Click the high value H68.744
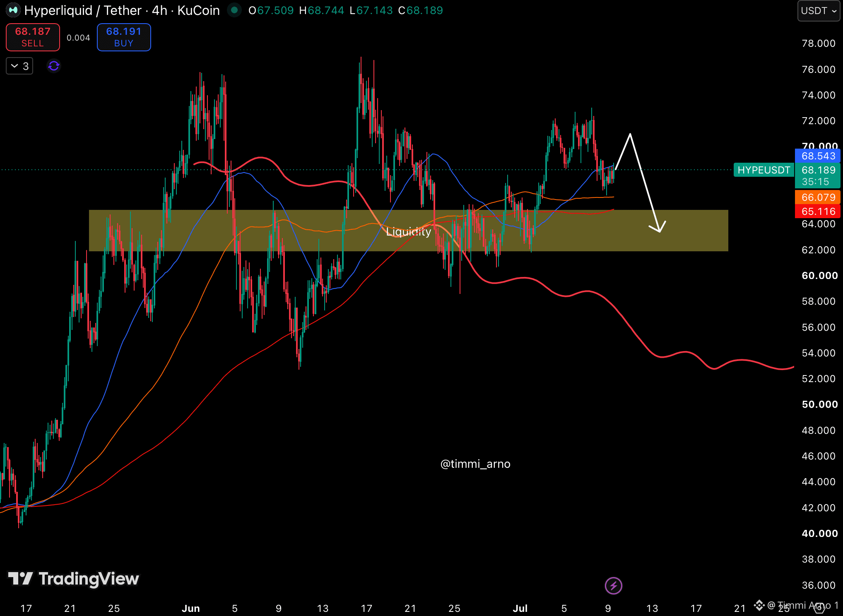 (321, 10)
